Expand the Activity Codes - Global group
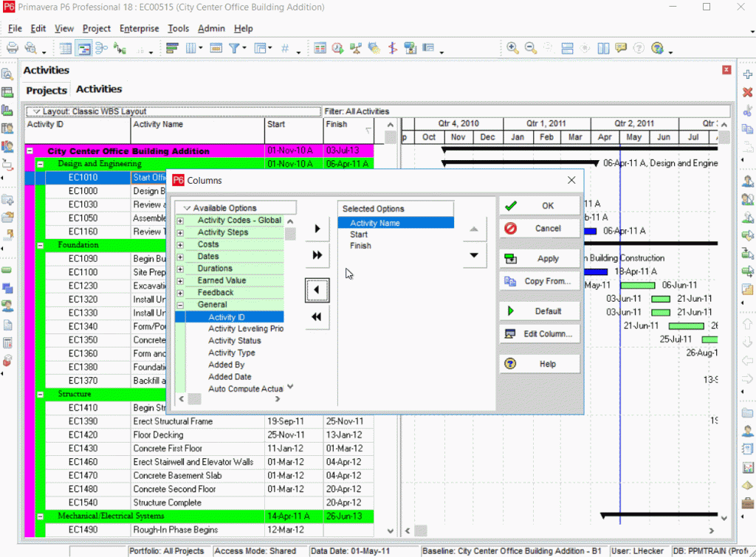 [x=180, y=221]
